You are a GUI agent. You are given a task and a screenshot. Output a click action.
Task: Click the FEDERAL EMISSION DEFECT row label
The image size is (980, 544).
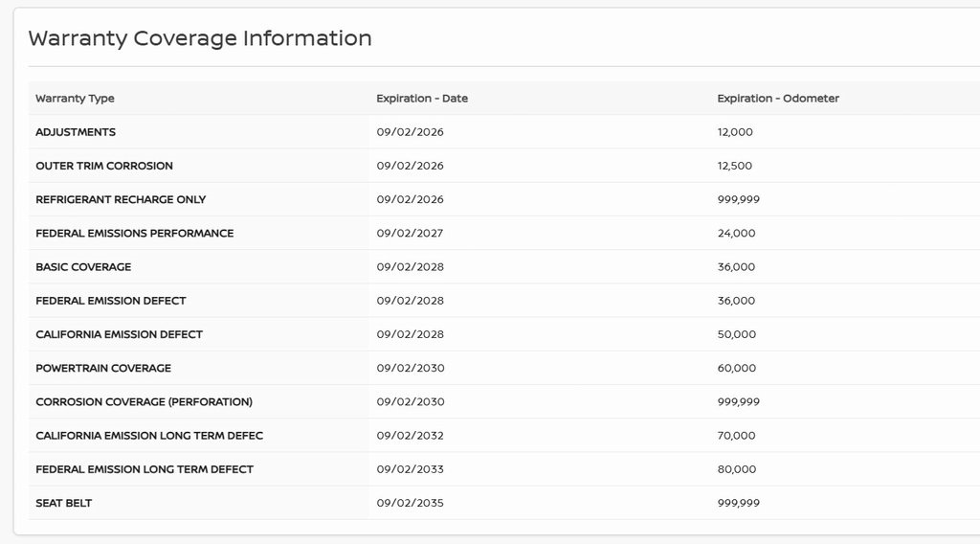(111, 301)
